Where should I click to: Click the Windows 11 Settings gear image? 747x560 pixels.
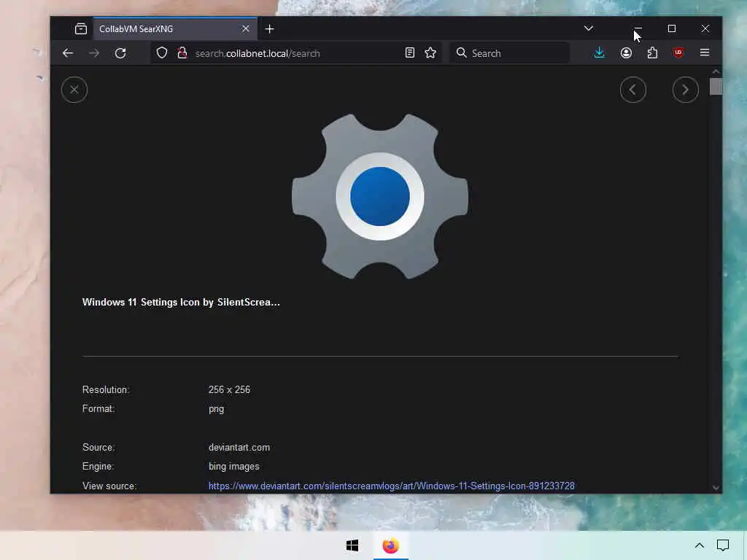pos(379,196)
